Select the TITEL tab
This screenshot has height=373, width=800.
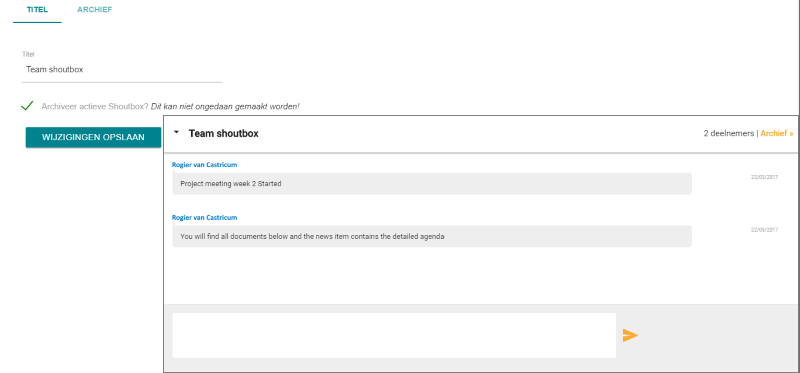[37, 10]
